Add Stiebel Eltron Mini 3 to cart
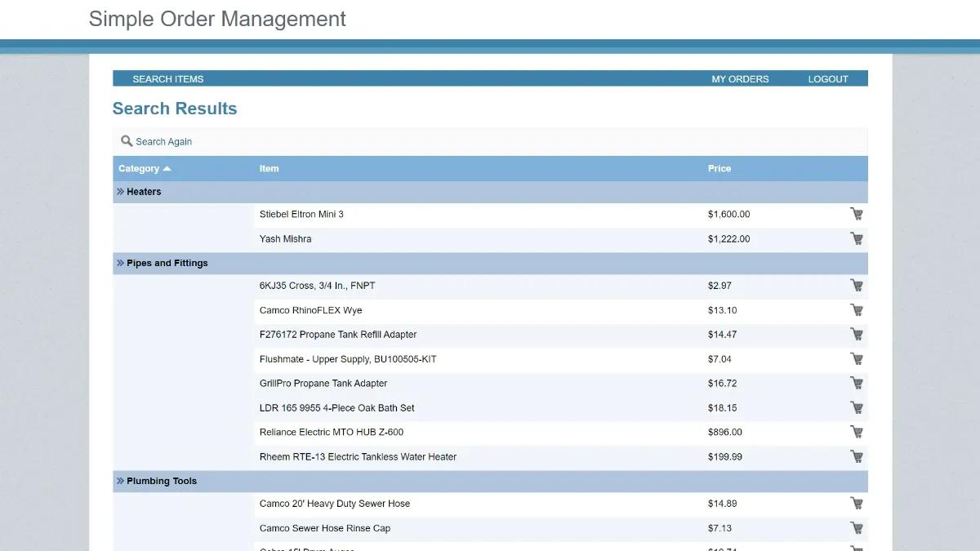Viewport: 980px width, 551px height. pos(856,214)
